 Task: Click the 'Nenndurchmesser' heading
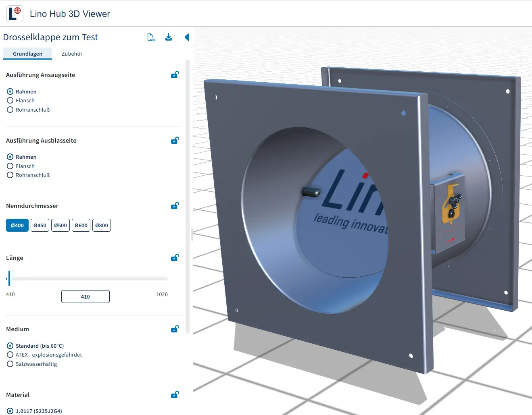[32, 206]
